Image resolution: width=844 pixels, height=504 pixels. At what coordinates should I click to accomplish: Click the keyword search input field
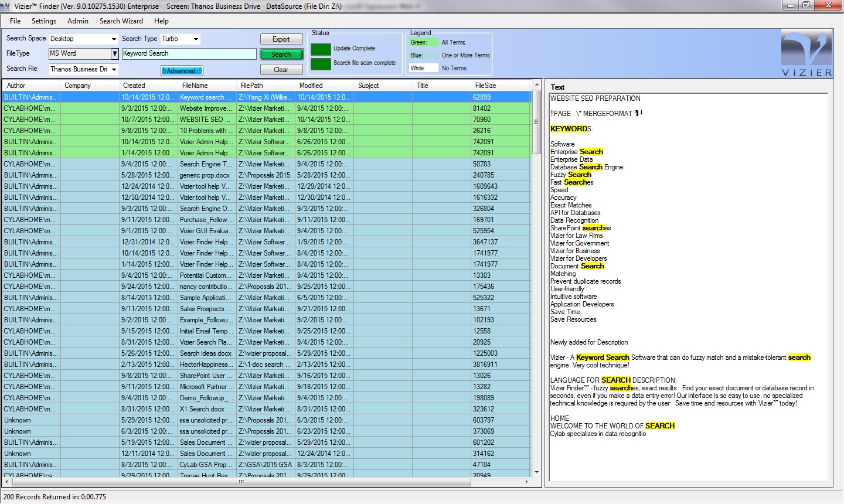(189, 54)
